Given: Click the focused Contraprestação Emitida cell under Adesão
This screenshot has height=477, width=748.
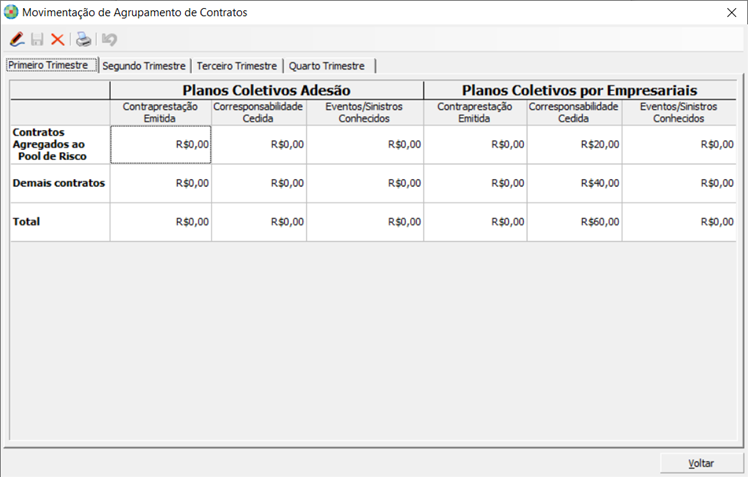Looking at the screenshot, I should 160,144.
